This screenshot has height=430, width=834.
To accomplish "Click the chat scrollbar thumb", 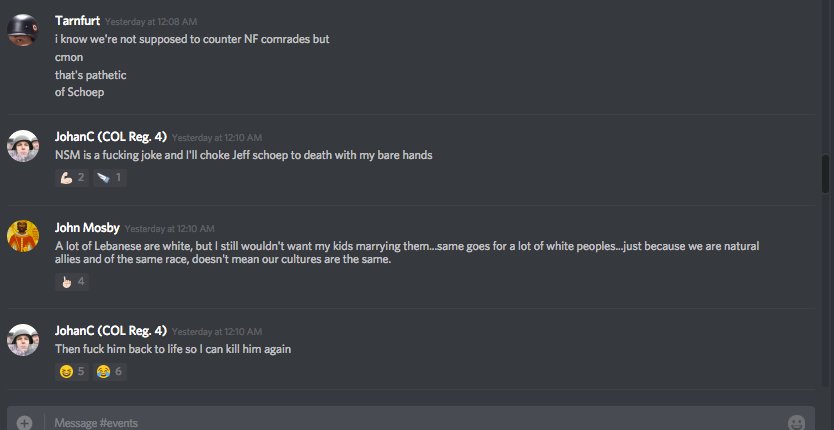I will [825, 173].
